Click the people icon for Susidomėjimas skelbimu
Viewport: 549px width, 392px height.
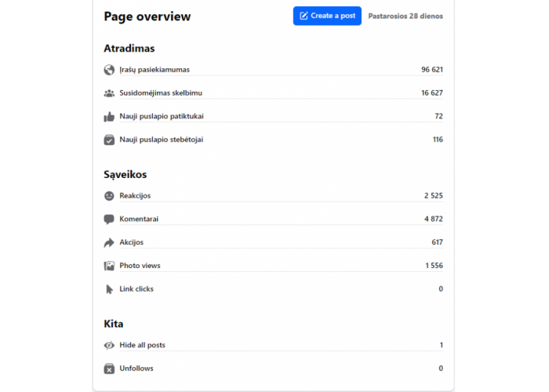[x=109, y=93]
